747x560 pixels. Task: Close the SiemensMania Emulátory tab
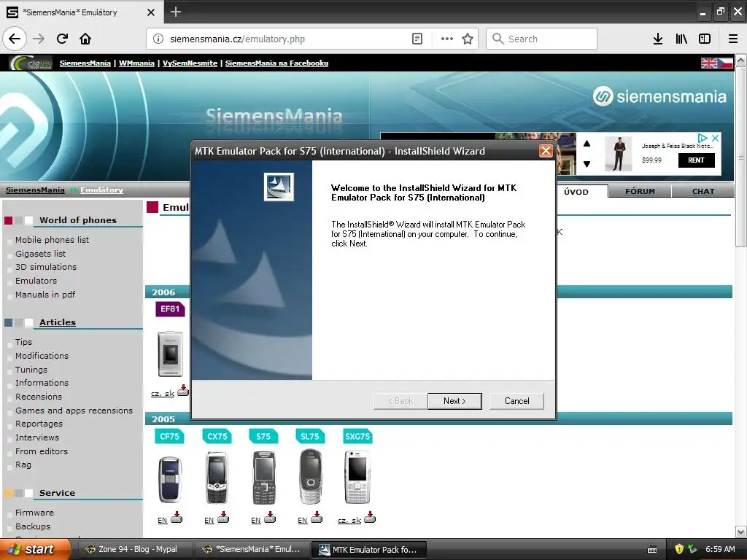(150, 12)
